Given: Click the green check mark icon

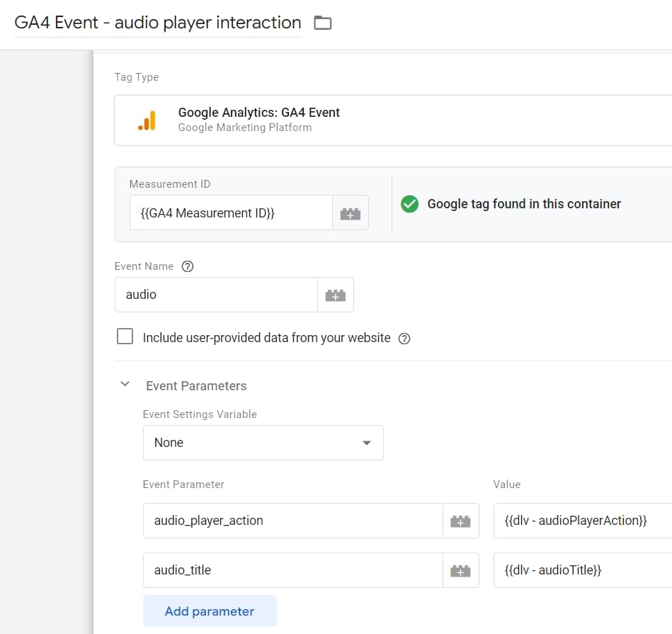Looking at the screenshot, I should point(410,204).
